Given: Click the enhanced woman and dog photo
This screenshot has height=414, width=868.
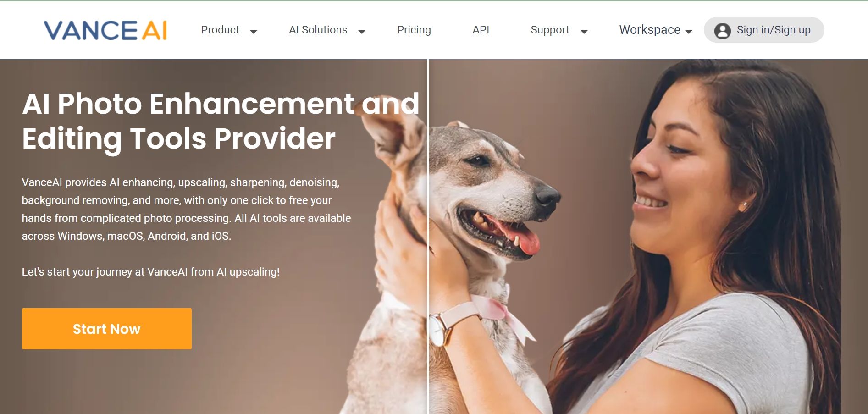Looking at the screenshot, I should 648,236.
